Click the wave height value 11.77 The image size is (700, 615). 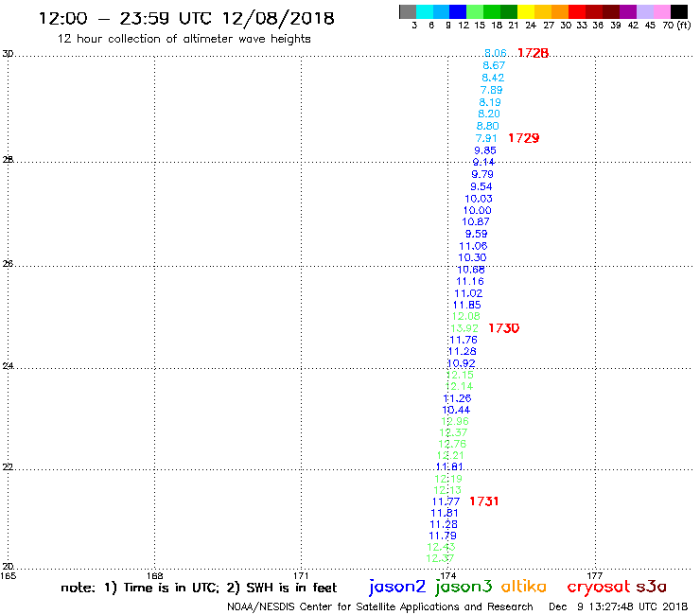coord(446,501)
